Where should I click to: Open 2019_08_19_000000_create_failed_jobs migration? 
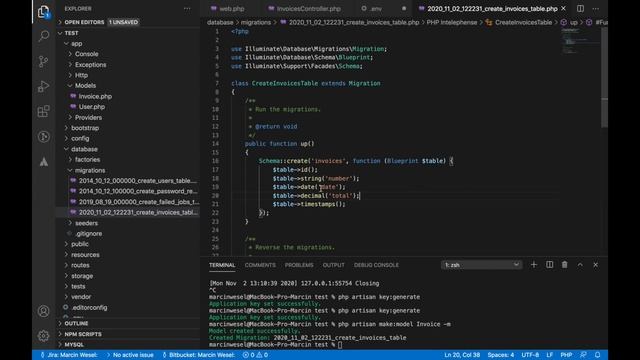(128, 202)
